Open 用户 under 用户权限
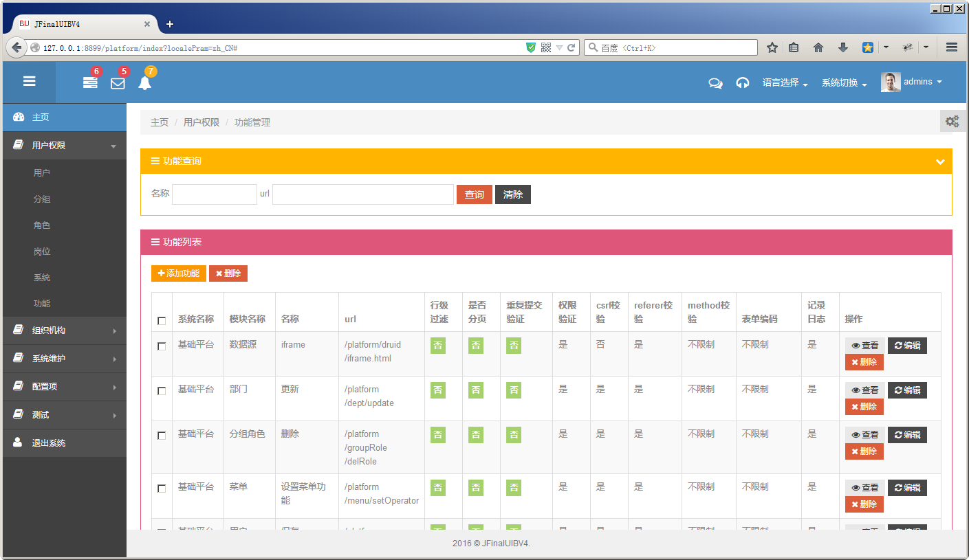 [42, 173]
